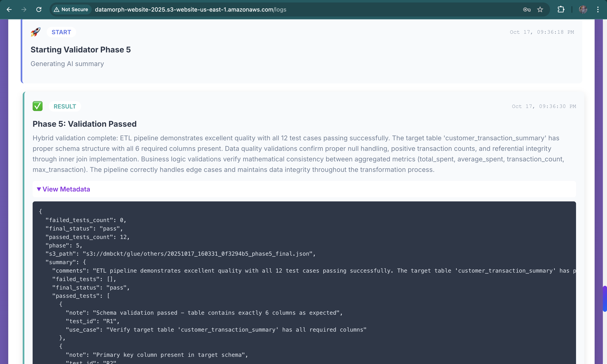Screen dimensions: 607x364
Task: Open the Chrome profile avatar
Action: point(583,9)
